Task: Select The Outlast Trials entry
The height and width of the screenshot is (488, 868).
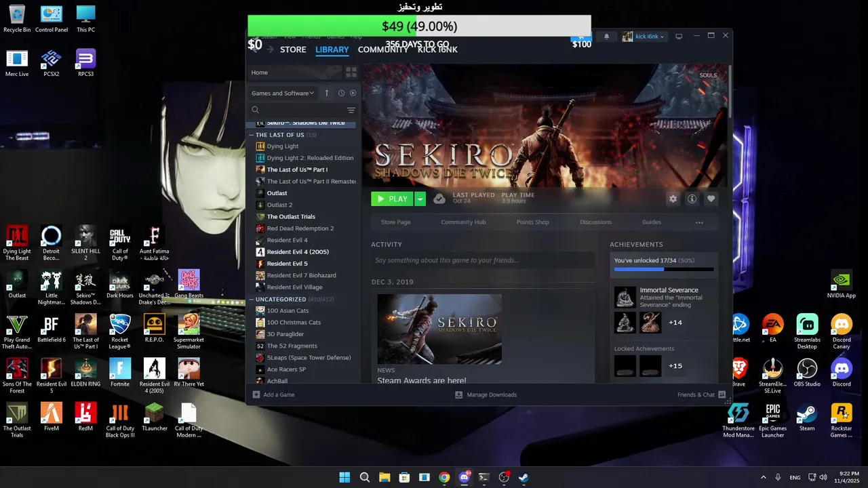Action: pos(291,216)
